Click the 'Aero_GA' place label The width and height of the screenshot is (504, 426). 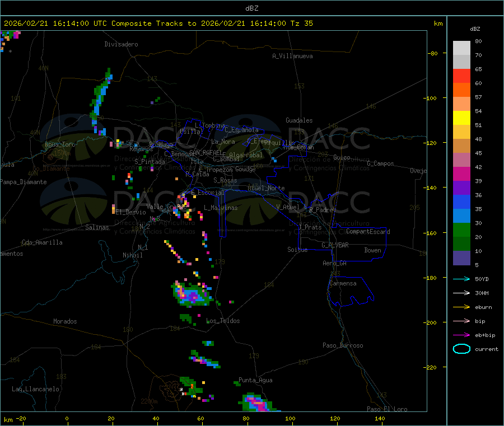click(x=335, y=263)
